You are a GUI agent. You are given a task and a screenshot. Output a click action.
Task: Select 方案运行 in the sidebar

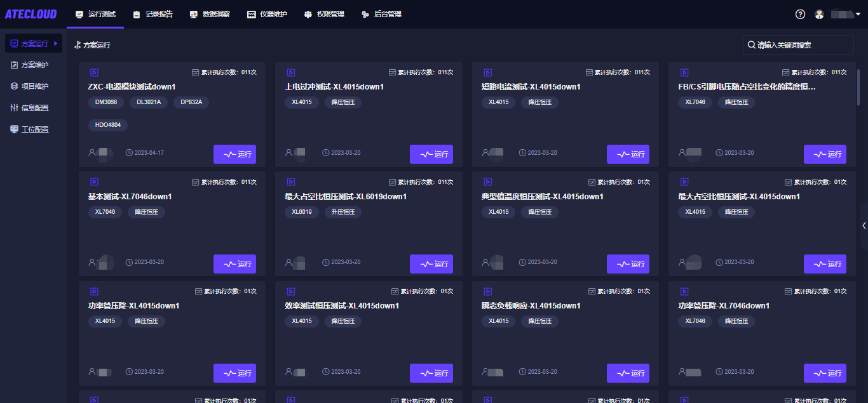click(x=34, y=44)
